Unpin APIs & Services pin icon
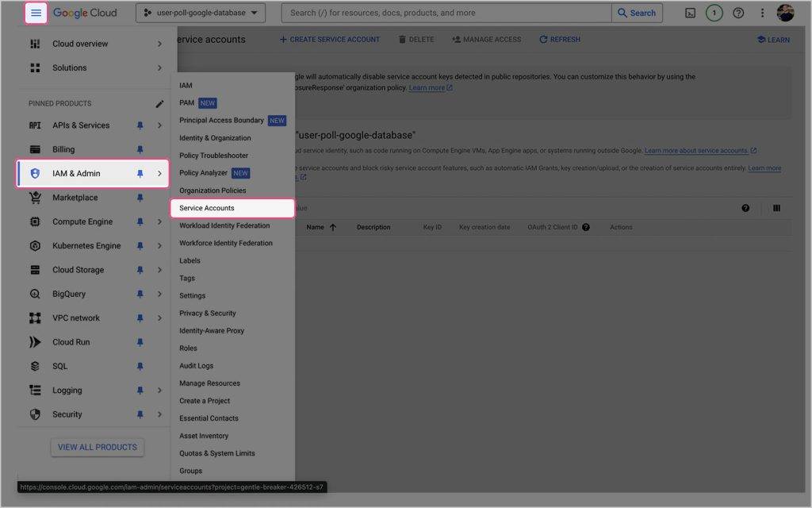Screen dimensions: 812x508 click(140, 125)
